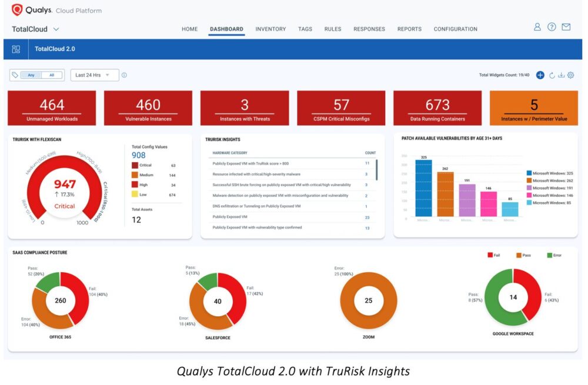Screen dimensions: 588x385
Task: Open the 464 Unmanaged Workloads tile
Action: point(52,108)
